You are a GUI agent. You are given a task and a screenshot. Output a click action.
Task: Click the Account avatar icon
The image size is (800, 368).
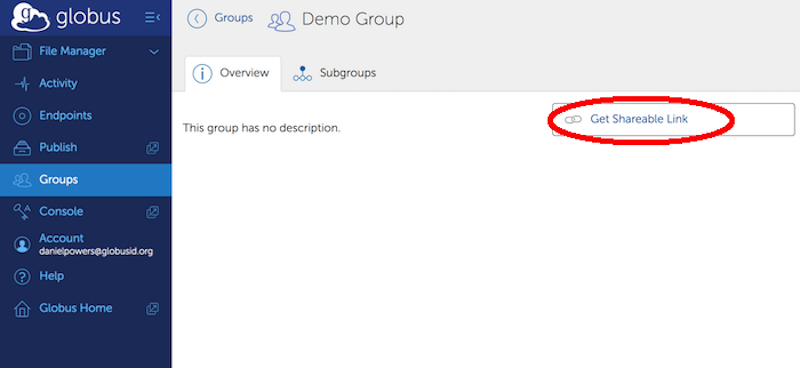(x=22, y=244)
